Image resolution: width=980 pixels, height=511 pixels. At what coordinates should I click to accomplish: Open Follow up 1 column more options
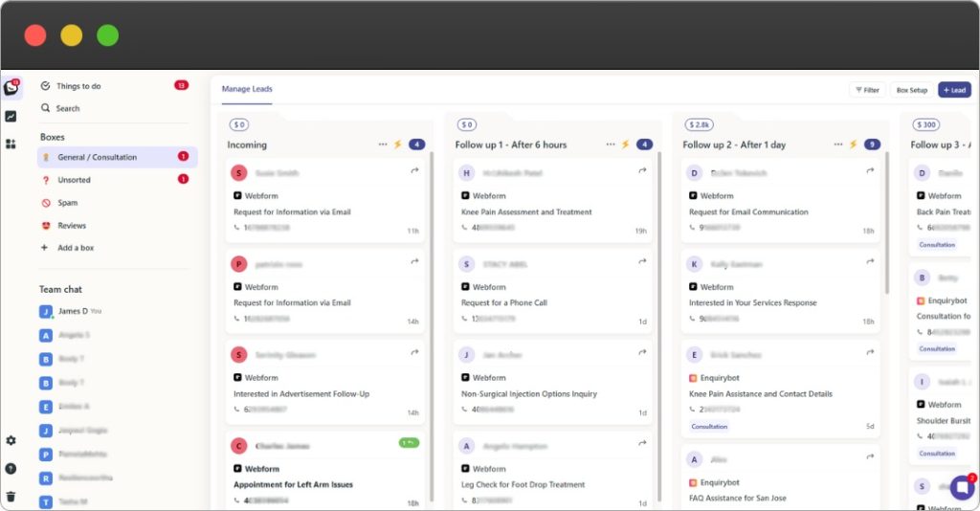point(611,144)
